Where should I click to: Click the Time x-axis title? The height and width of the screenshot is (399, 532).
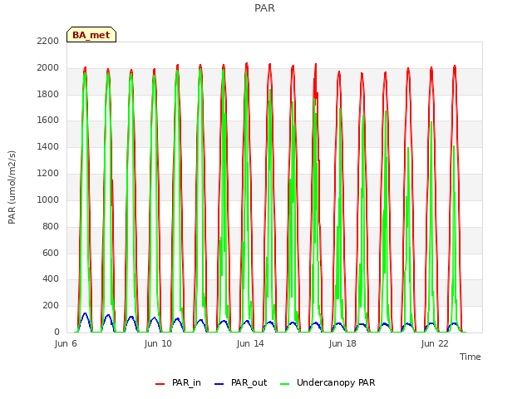(x=470, y=357)
